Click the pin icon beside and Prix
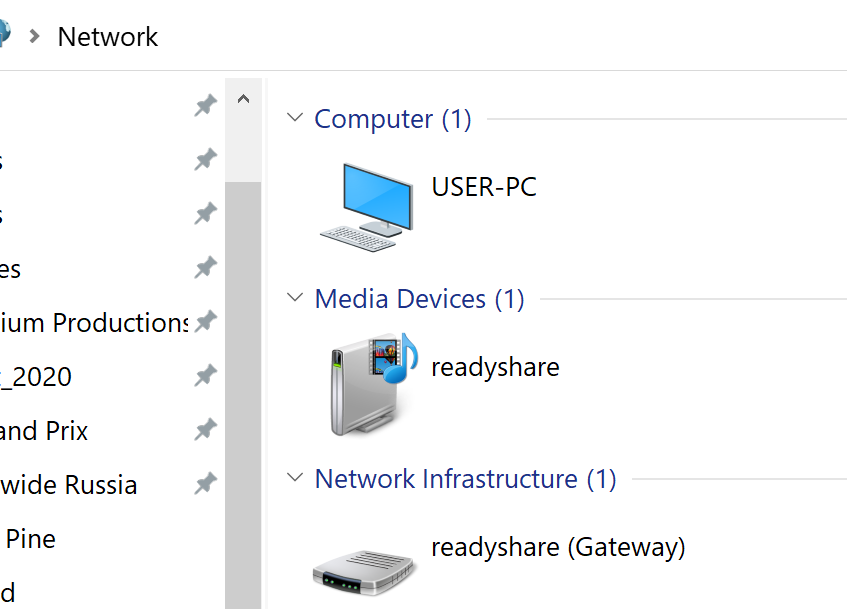 [206, 430]
